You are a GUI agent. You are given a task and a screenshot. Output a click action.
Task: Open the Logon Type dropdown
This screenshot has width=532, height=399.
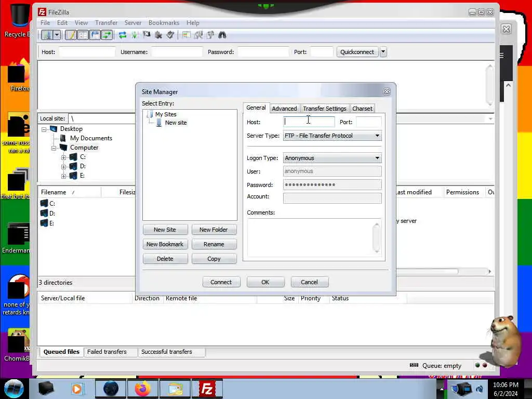click(332, 158)
